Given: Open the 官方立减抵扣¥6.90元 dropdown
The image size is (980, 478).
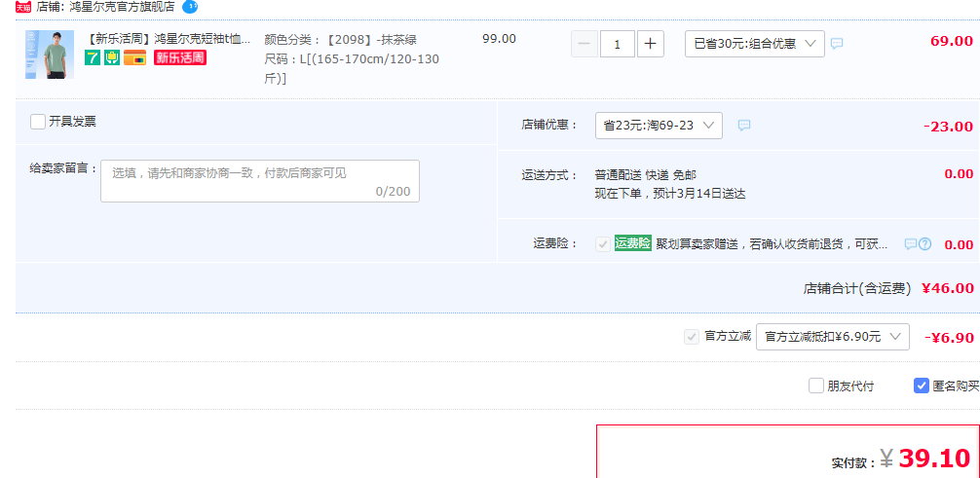Looking at the screenshot, I should pos(833,337).
